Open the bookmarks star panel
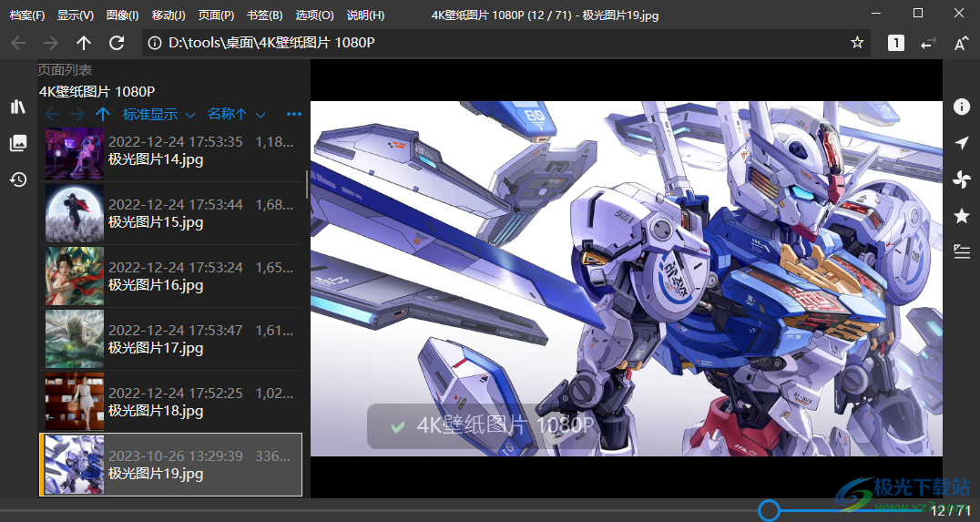The image size is (980, 522). click(961, 216)
